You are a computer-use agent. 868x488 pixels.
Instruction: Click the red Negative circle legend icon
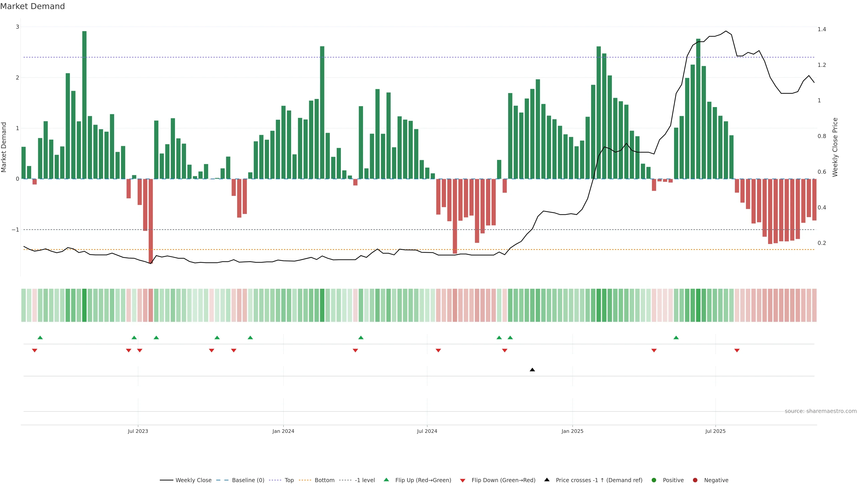click(695, 480)
